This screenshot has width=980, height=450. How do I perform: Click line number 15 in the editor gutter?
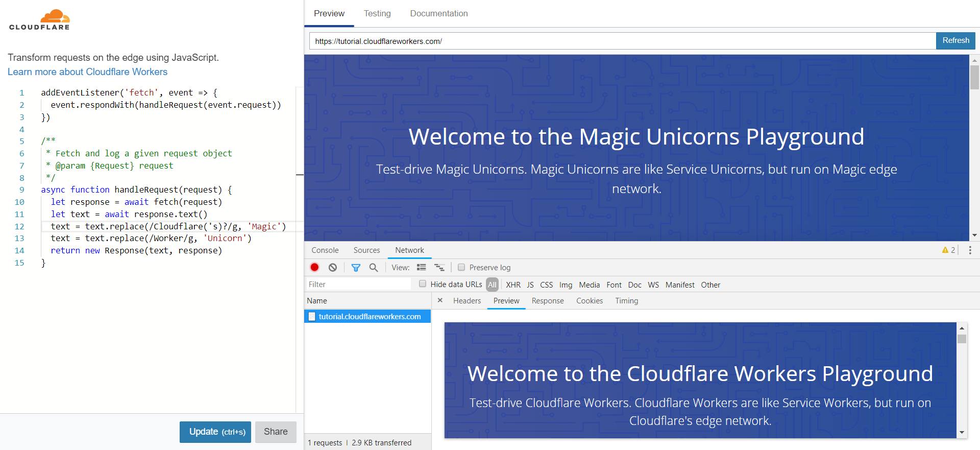(19, 263)
